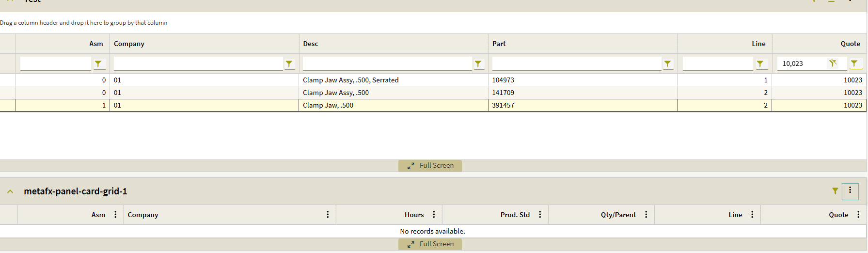868x253 pixels.
Task: Open overflow menu of metafx-panel-card-grid-1 panel
Action: point(850,191)
